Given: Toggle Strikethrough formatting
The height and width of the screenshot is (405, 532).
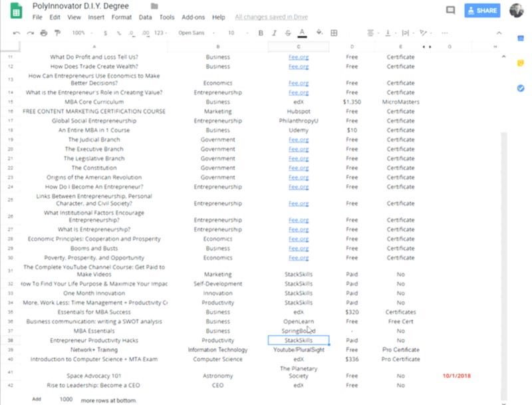Looking at the screenshot, I should coord(288,33).
